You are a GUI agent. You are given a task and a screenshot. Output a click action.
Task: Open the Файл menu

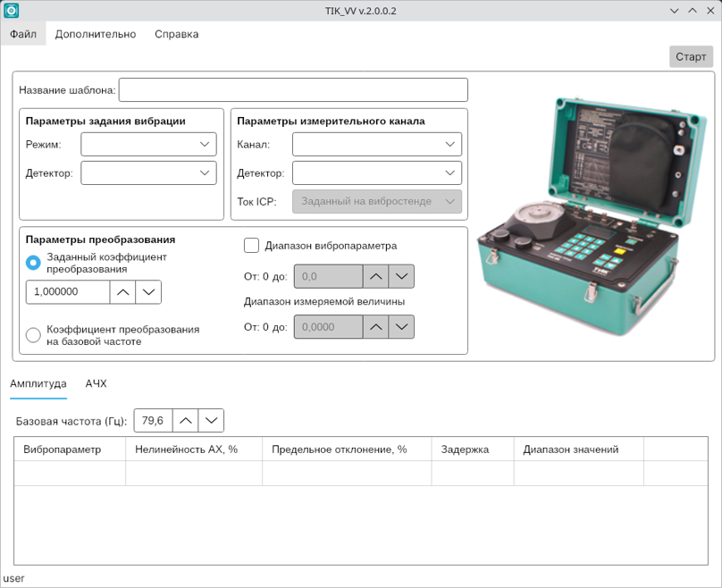click(x=23, y=34)
